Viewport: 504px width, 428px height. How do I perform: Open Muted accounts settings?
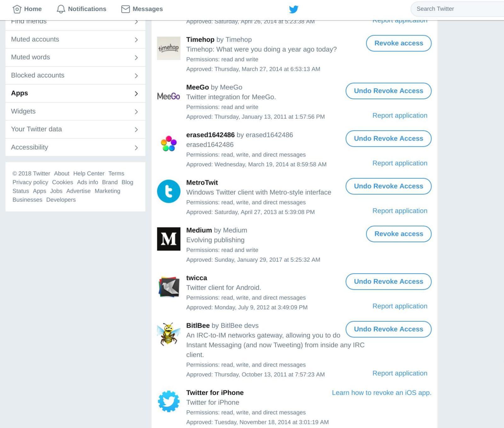[x=75, y=39]
